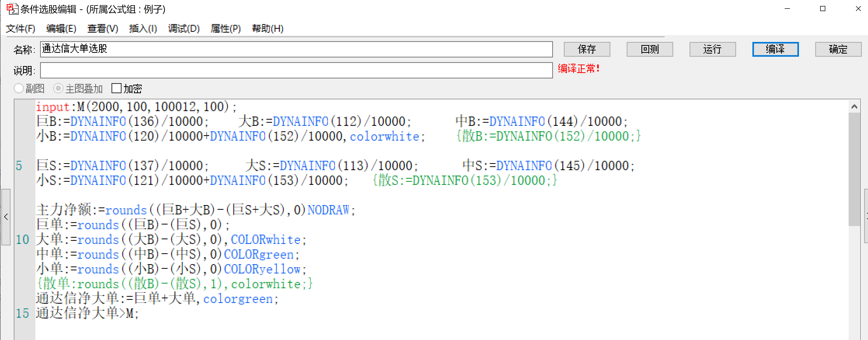The image size is (868, 340).
Task: Click the scrollbar up arrow in code editor
Action: tap(854, 107)
